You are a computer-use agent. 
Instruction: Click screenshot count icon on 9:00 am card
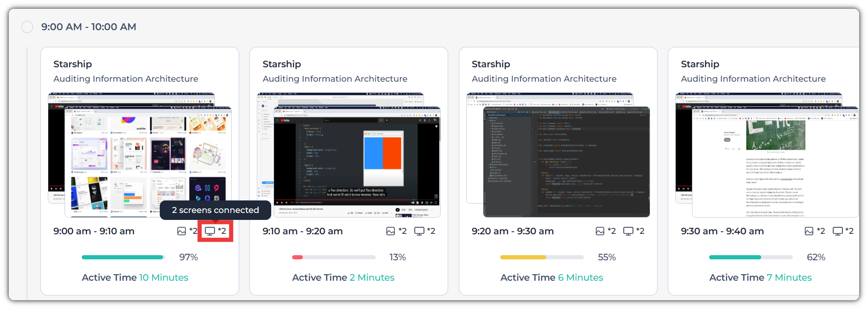pyautogui.click(x=182, y=231)
